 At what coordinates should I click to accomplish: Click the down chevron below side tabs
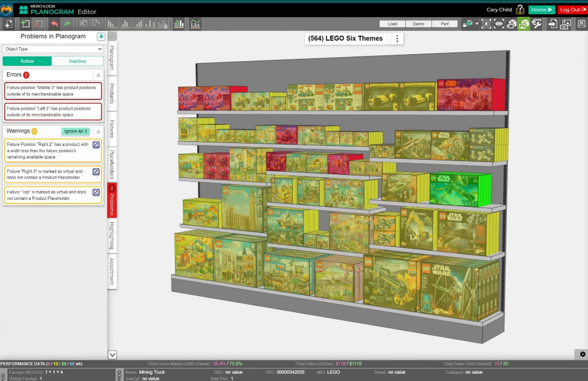coord(112,355)
